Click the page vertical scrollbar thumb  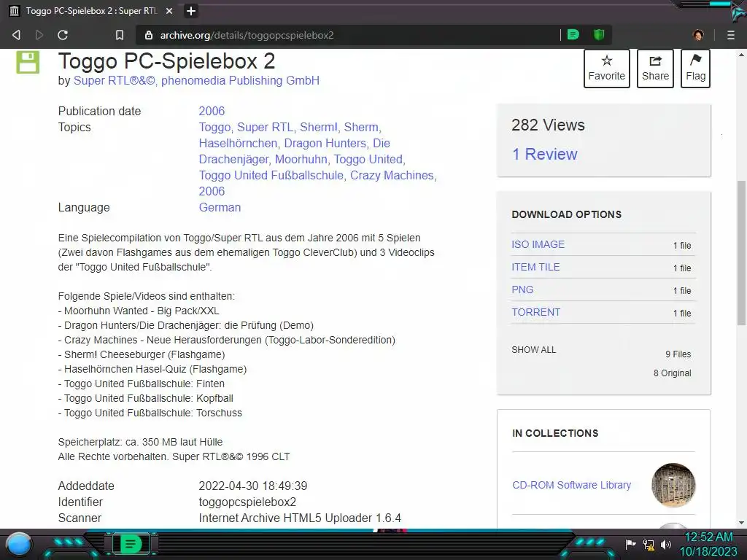(741, 253)
